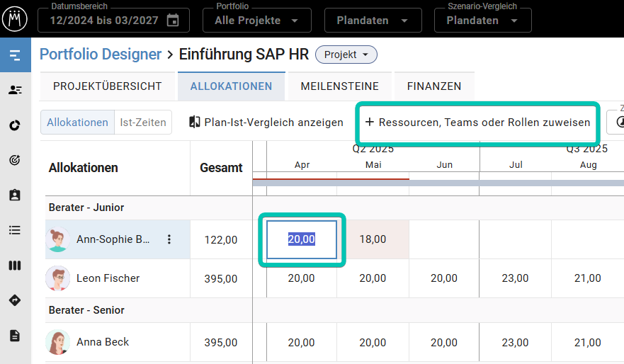624x364 pixels.
Task: Go to Portfolio Designer breadcrumb link
Action: coord(100,55)
